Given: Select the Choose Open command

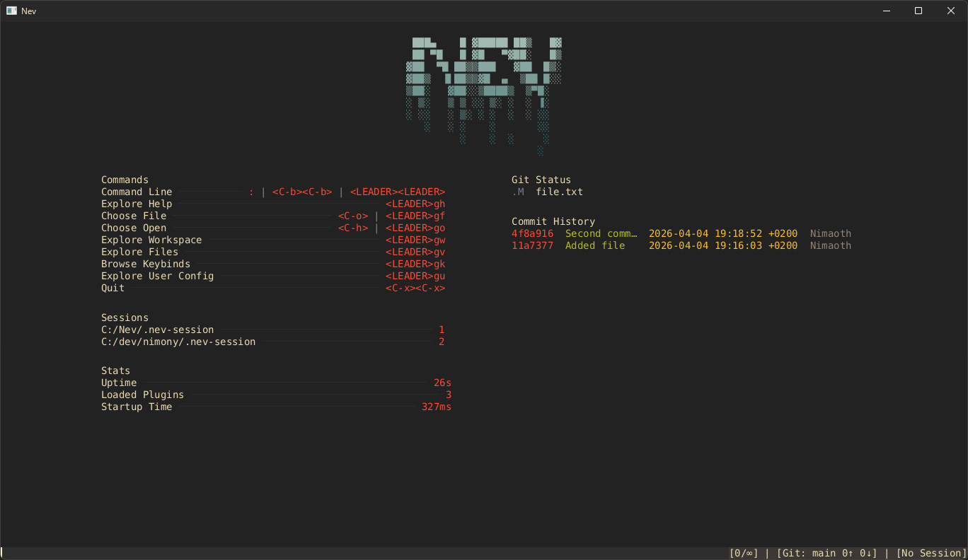Looking at the screenshot, I should tap(273, 228).
